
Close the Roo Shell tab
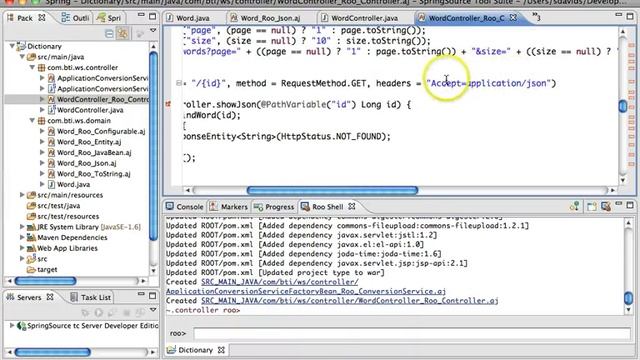351,206
